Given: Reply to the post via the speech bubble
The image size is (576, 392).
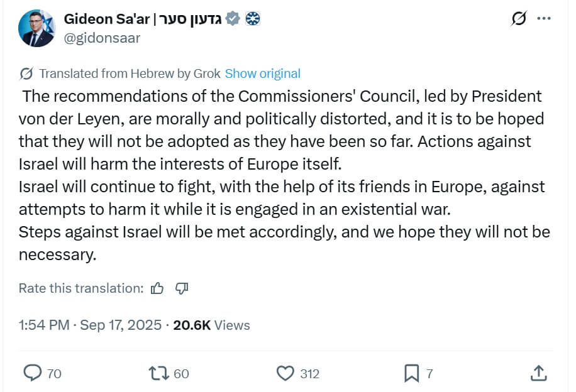Looking at the screenshot, I should (32, 373).
